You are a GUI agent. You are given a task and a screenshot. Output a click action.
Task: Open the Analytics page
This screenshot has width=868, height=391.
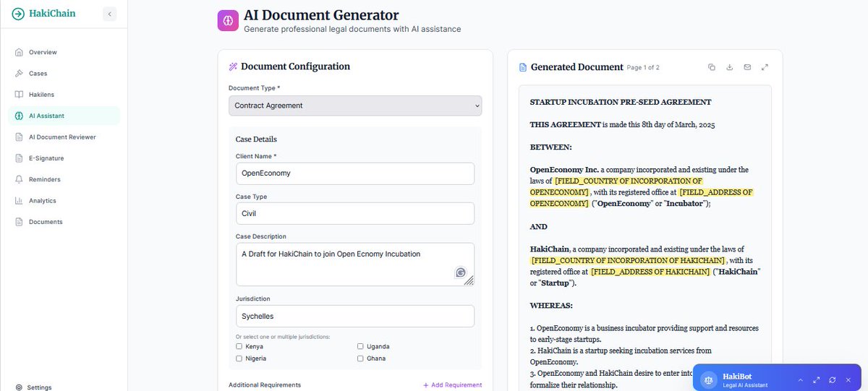click(x=64, y=200)
